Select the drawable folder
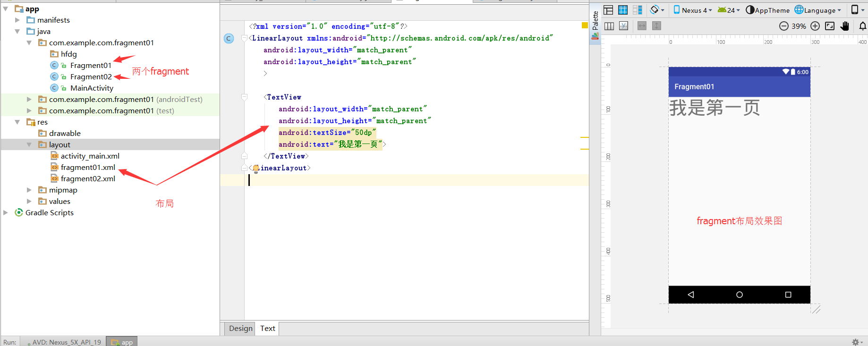The height and width of the screenshot is (346, 868). (60, 133)
